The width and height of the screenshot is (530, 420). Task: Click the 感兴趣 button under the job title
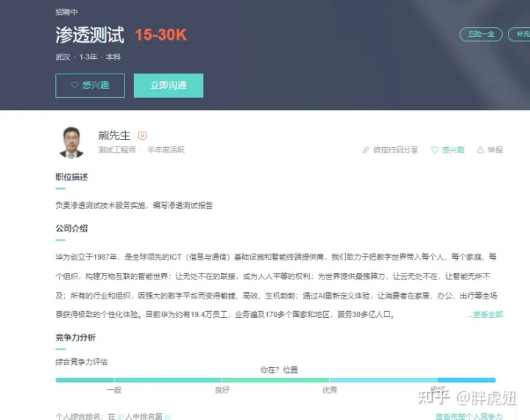pyautogui.click(x=90, y=85)
